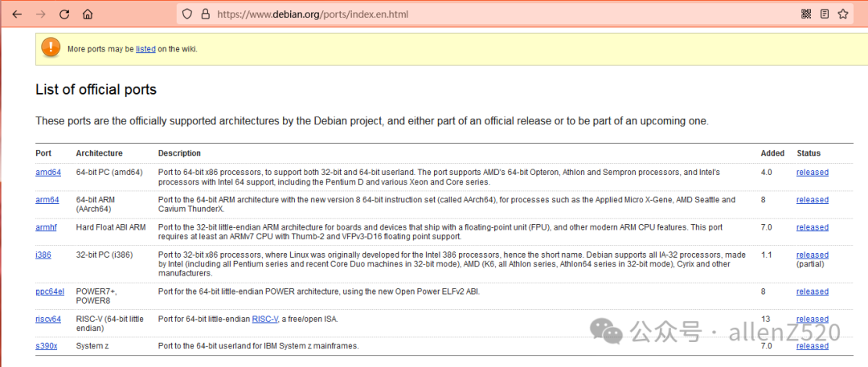Open the riscv64 port link

(48, 319)
